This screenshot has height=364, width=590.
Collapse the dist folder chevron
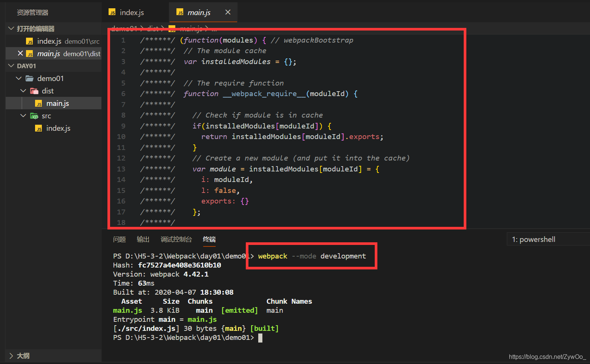pos(23,91)
